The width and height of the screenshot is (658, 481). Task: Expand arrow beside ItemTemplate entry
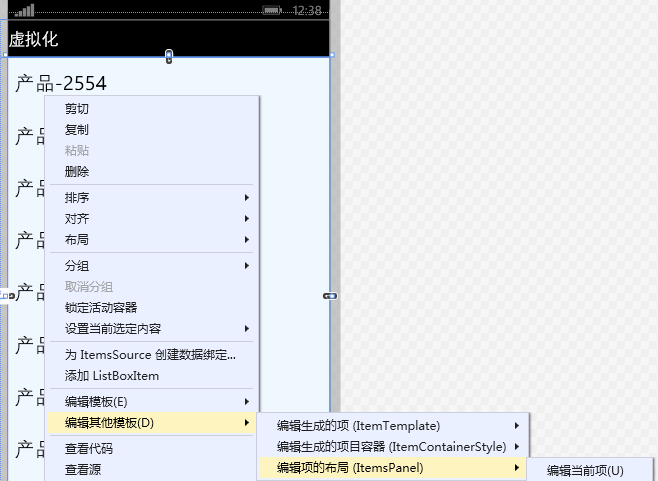coord(517,426)
